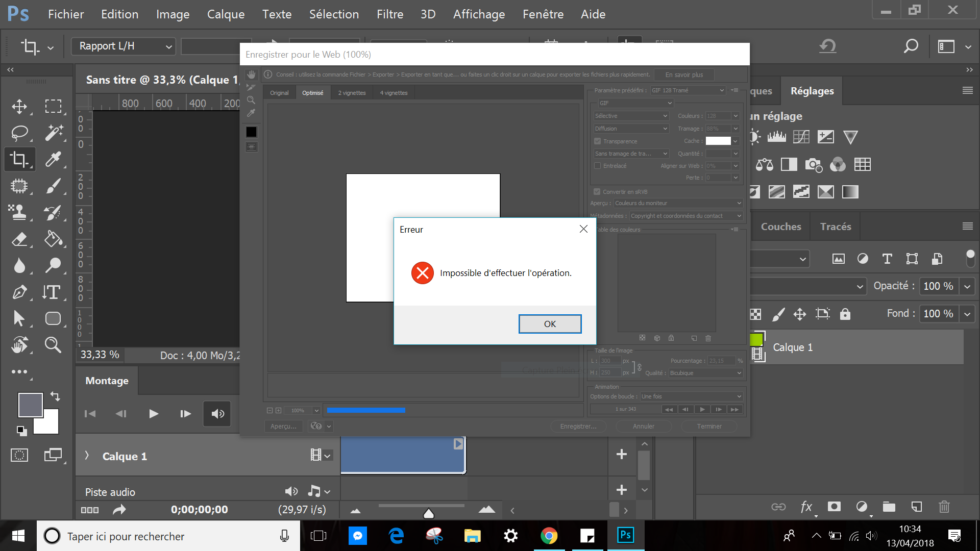Open the Calque menu
Viewport: 980px width, 551px height.
click(226, 14)
